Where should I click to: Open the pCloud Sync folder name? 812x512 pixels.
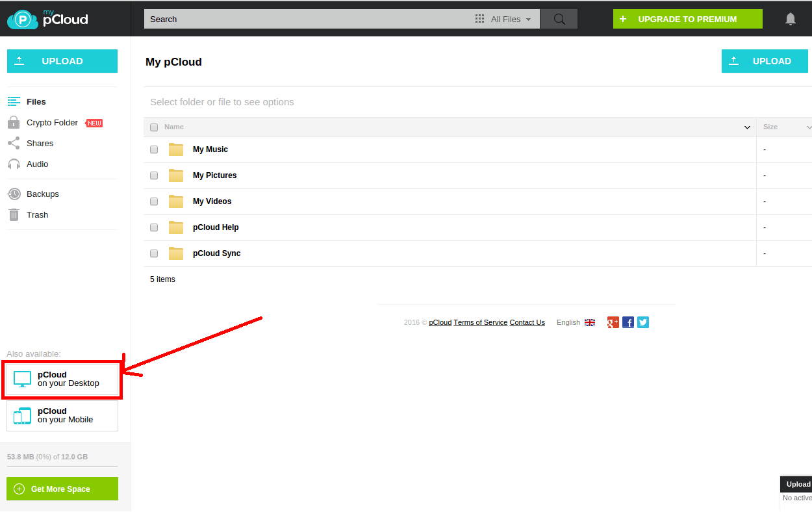[x=217, y=253]
